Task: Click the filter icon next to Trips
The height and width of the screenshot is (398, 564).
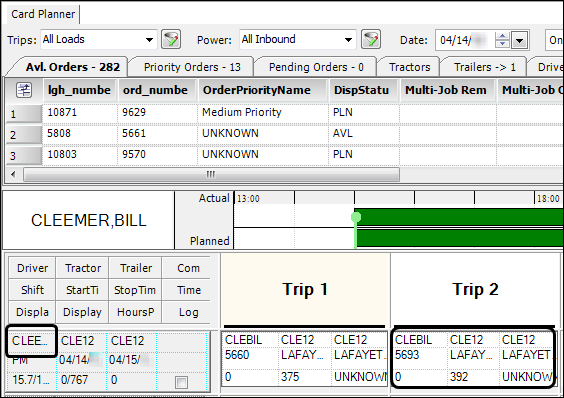Action: [171, 39]
